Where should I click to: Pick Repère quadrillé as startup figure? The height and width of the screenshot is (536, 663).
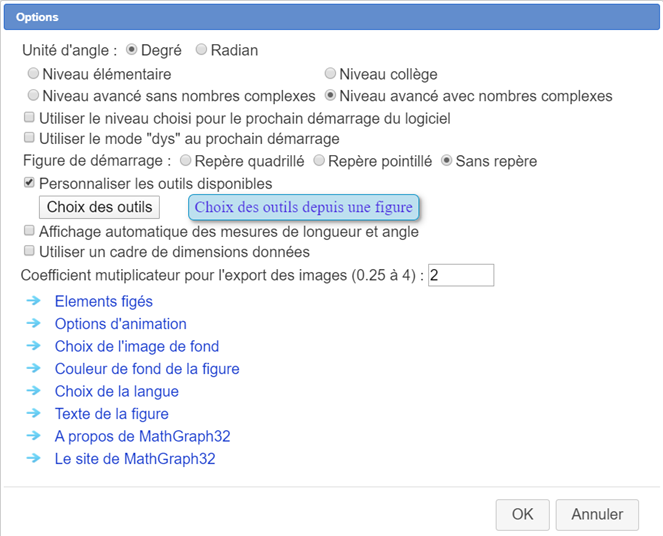click(185, 161)
